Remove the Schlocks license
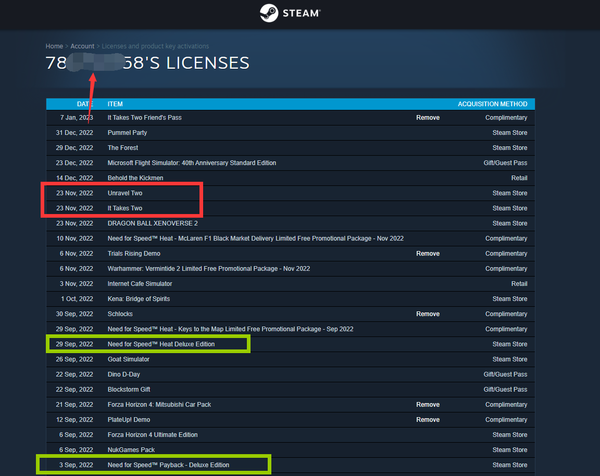 click(x=428, y=314)
